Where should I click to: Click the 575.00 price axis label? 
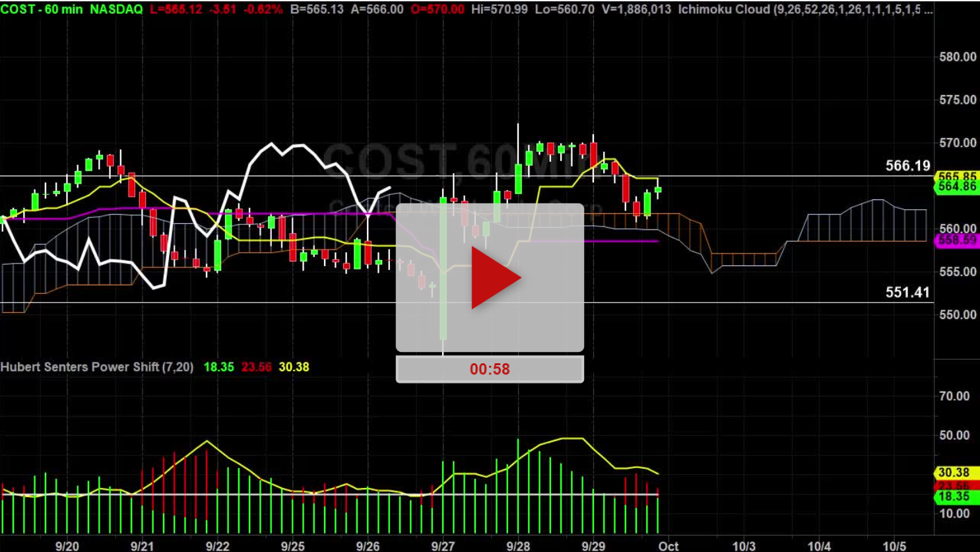[x=958, y=100]
